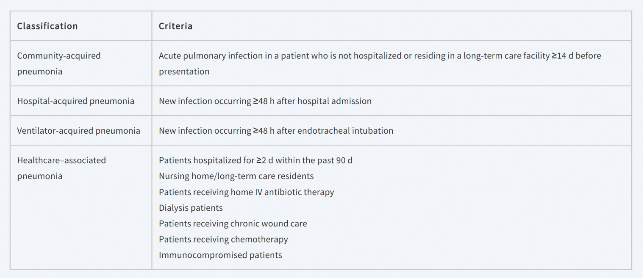
Task: Click 'Patients receiving chemotherapy' line
Action: 223,239
